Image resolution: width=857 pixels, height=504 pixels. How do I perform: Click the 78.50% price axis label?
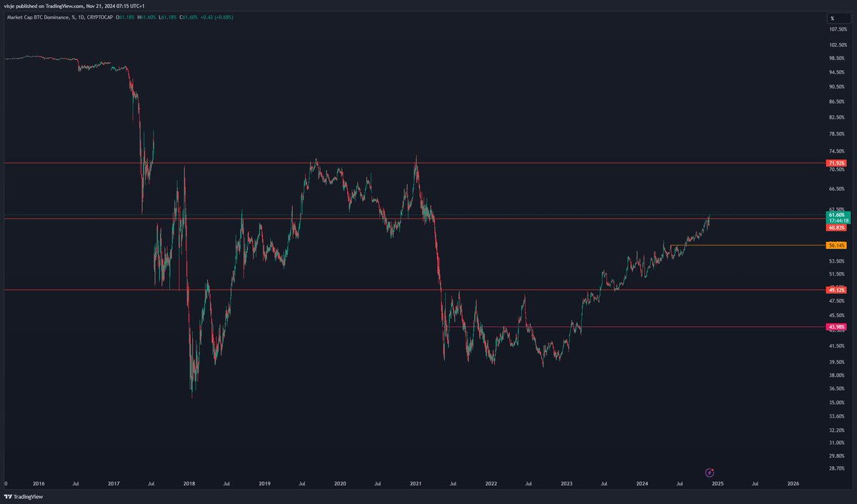(837, 133)
